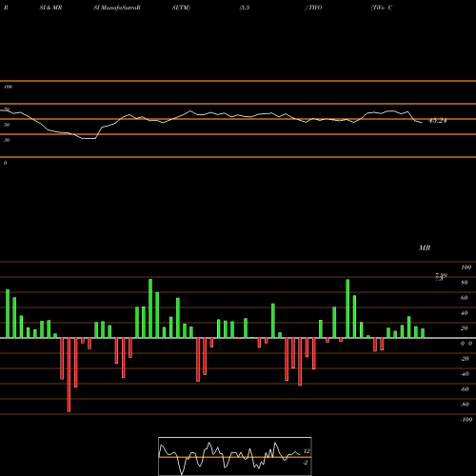Click the -2 value in the mini chart
This screenshot has width=476, height=476.
(x=306, y=463)
